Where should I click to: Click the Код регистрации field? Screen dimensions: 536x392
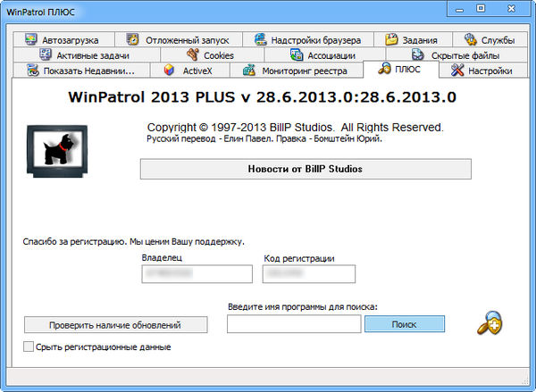[309, 273]
